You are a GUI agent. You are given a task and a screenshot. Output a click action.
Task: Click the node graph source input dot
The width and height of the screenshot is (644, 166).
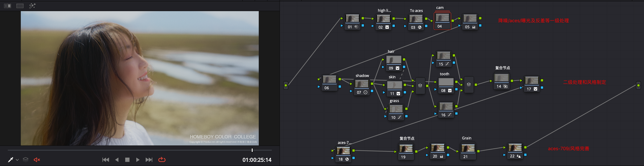[285, 85]
